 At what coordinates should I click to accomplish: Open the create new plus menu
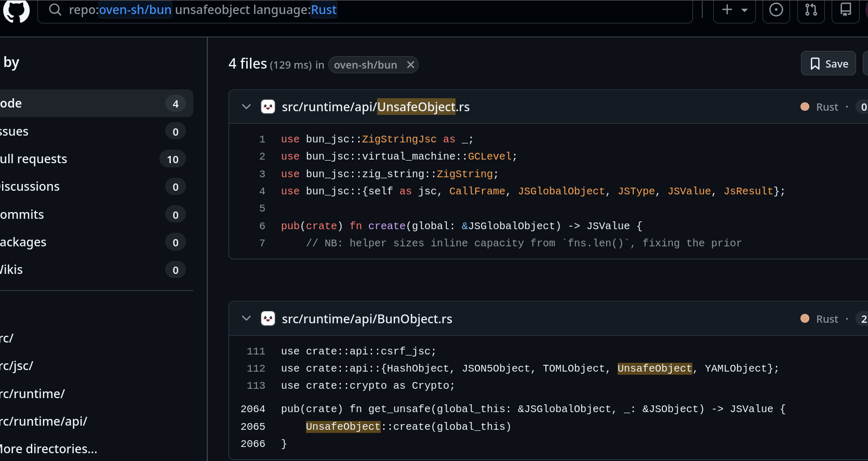734,10
